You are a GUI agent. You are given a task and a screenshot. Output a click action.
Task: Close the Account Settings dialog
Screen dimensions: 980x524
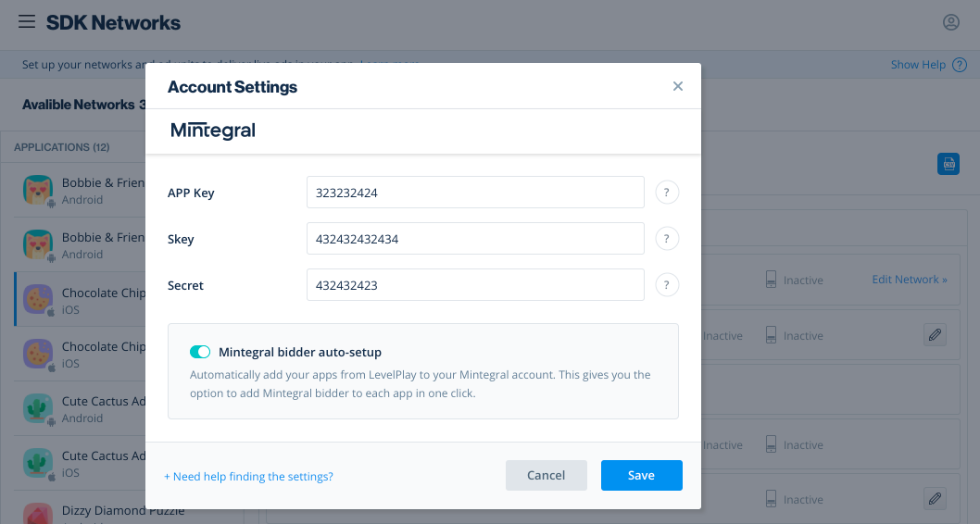point(678,86)
